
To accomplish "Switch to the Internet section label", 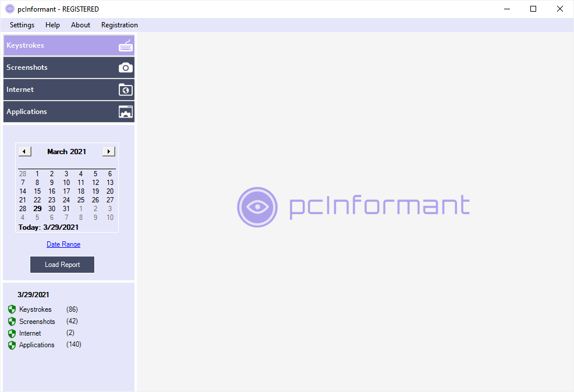I will (20, 89).
